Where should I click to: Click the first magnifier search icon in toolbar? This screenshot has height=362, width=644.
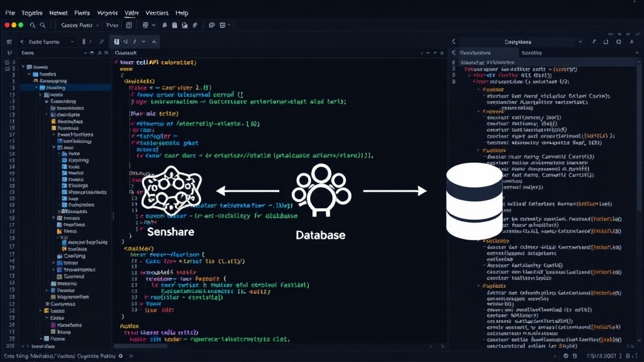click(33, 25)
